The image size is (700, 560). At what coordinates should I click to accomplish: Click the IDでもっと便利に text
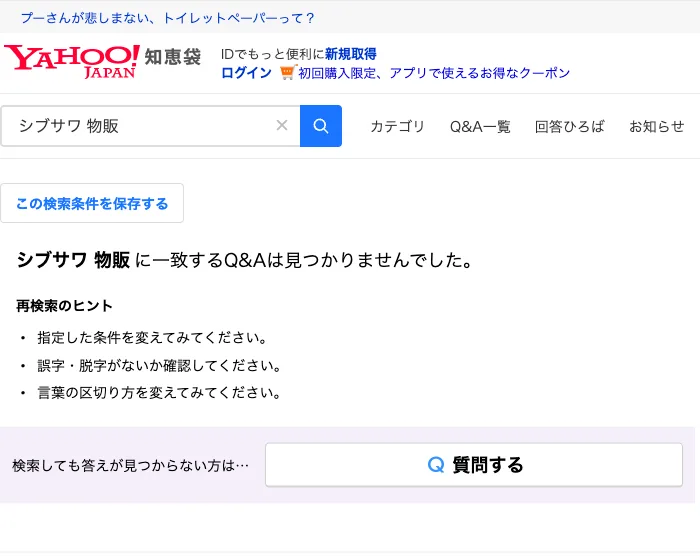272,54
